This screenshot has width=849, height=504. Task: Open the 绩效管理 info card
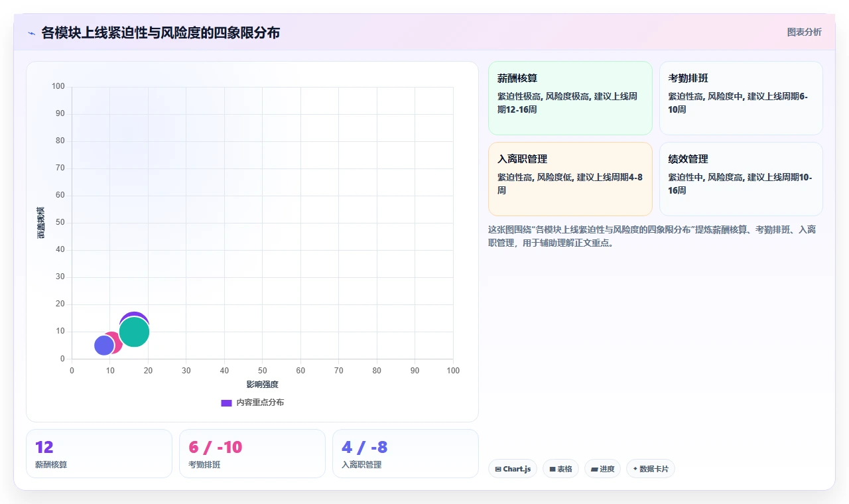pyautogui.click(x=741, y=179)
